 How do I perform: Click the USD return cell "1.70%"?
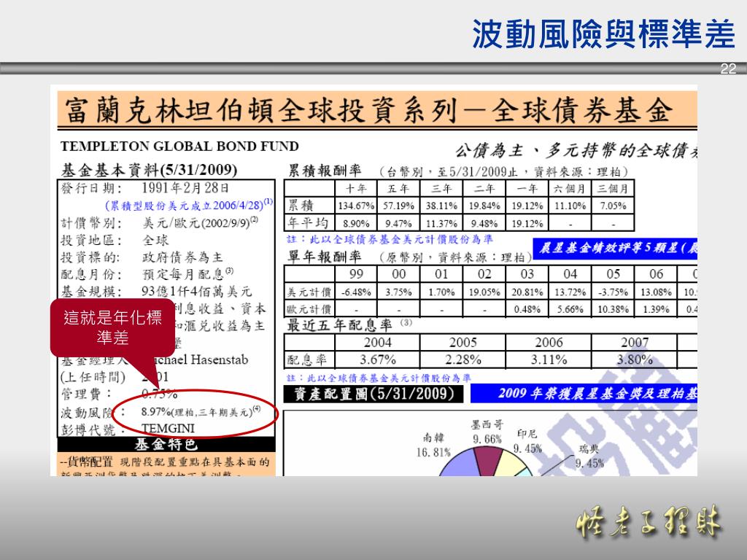point(441,292)
